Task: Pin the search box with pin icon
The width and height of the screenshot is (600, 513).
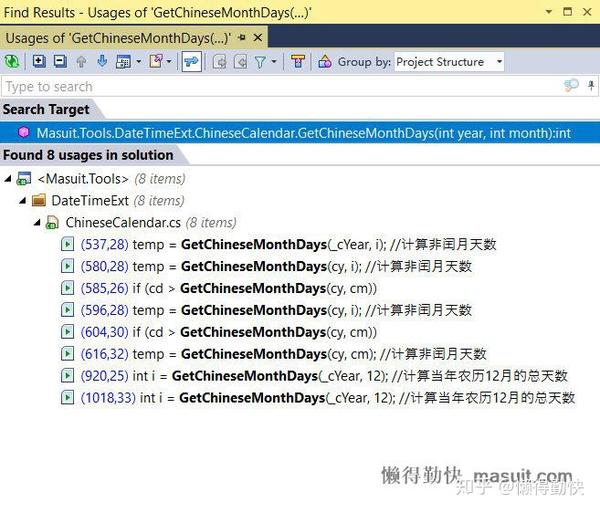Action: (x=591, y=85)
